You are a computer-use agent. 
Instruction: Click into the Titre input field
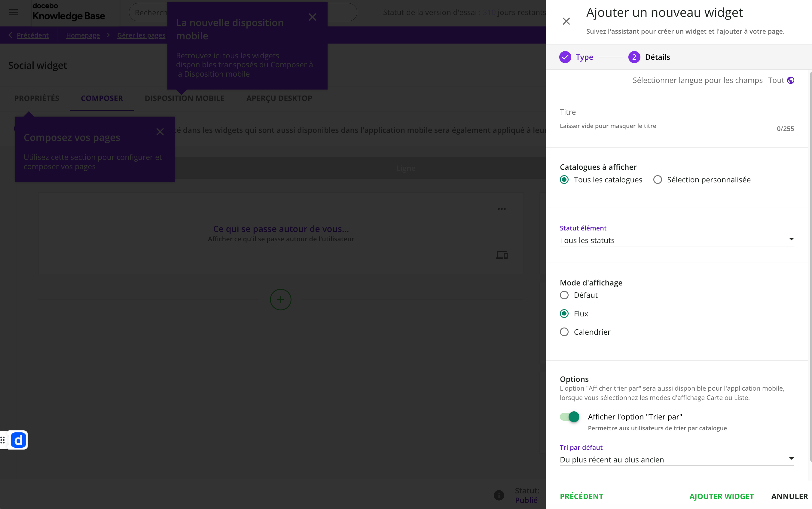point(677,112)
